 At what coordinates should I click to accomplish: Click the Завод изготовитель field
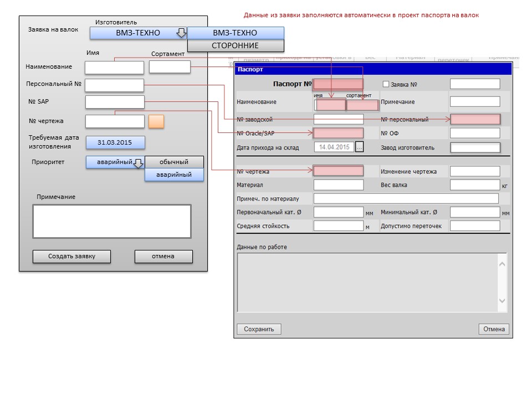pos(475,147)
